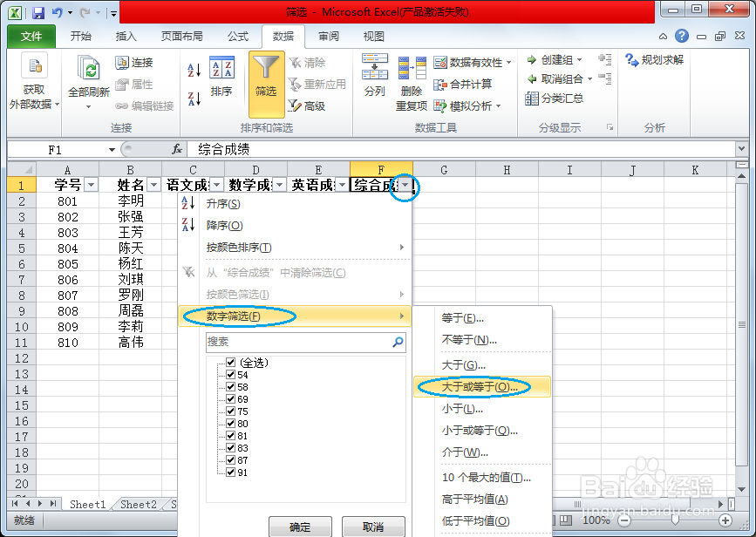Open the Name Box dropdown arrow
This screenshot has height=537, width=756.
[112, 150]
